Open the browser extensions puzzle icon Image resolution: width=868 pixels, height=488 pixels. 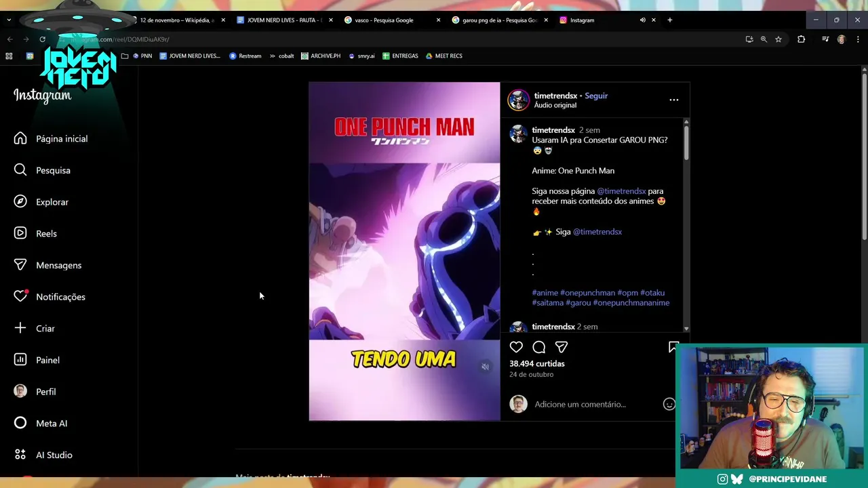tap(801, 39)
